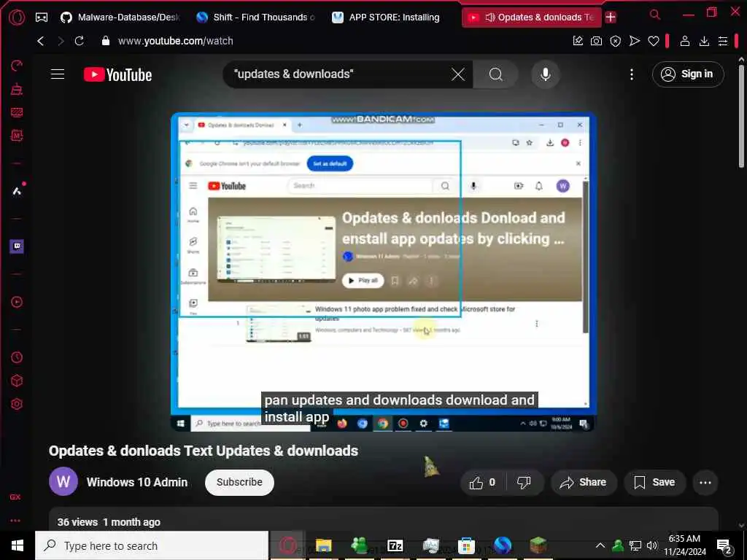Open Settings gear in Opera sidebar
The height and width of the screenshot is (560, 747).
17,404
